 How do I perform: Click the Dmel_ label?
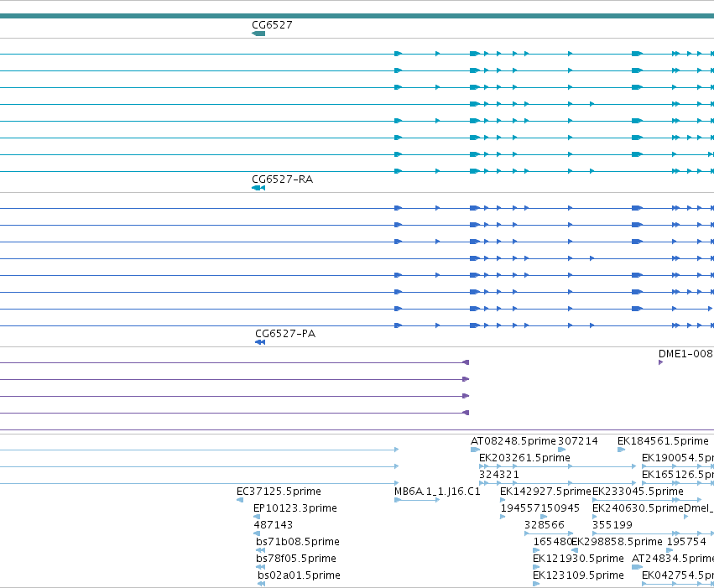coord(699,508)
